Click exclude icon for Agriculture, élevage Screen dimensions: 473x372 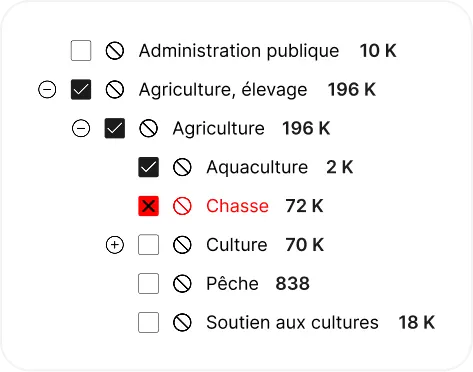point(115,90)
